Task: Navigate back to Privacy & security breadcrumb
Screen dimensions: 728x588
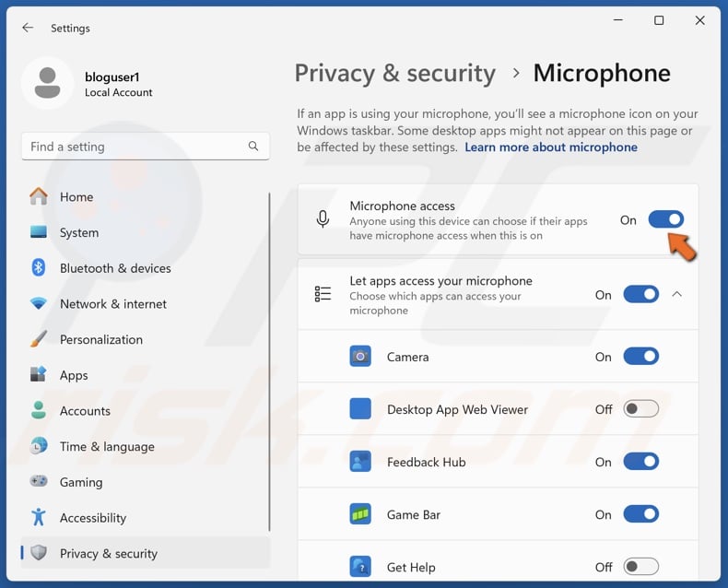Action: click(x=394, y=74)
